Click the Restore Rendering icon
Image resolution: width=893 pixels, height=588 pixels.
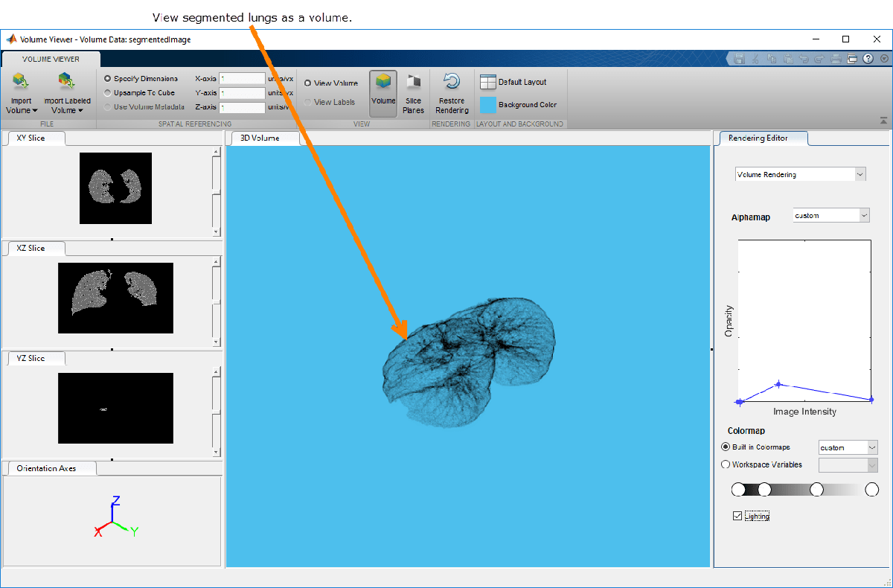point(451,82)
